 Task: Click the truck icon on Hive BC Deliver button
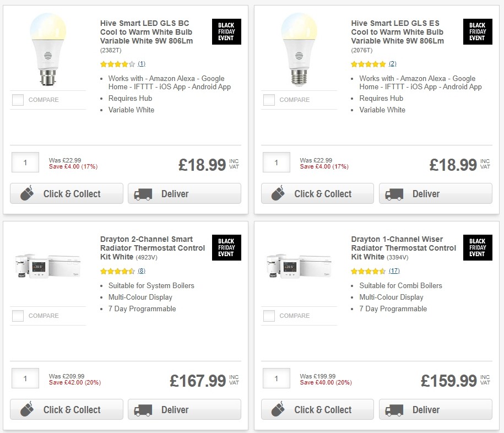point(142,193)
